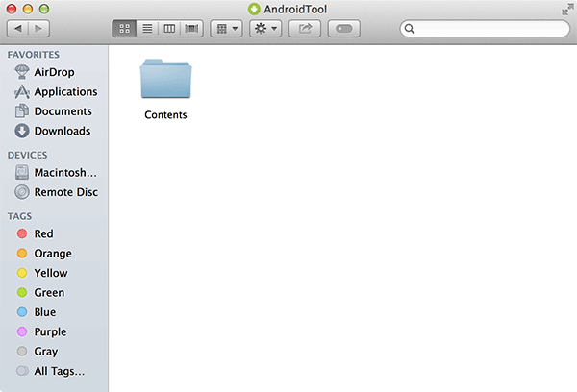Filter by Yellow tag label
577x392 pixels.
click(51, 273)
